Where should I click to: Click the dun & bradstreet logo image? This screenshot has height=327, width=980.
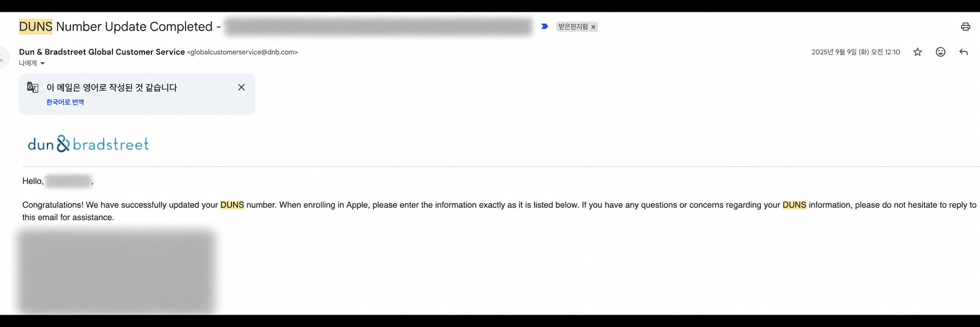[x=88, y=144]
